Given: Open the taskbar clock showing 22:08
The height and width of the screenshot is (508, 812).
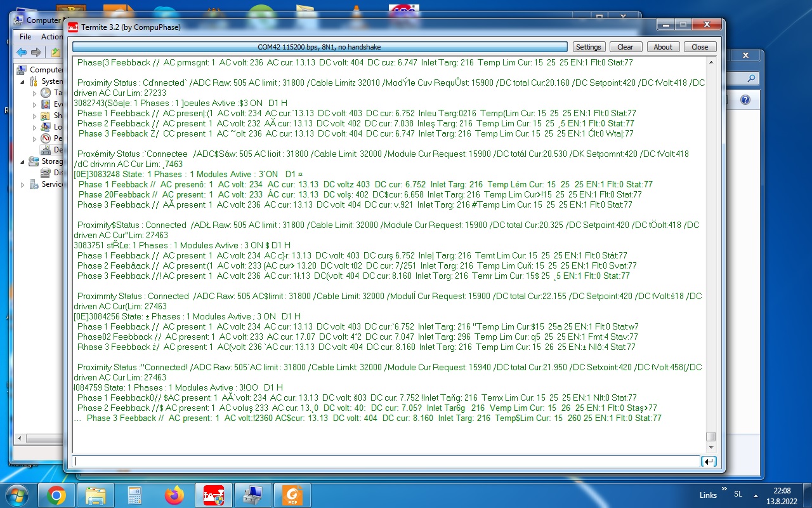Looking at the screenshot, I should click(x=783, y=495).
